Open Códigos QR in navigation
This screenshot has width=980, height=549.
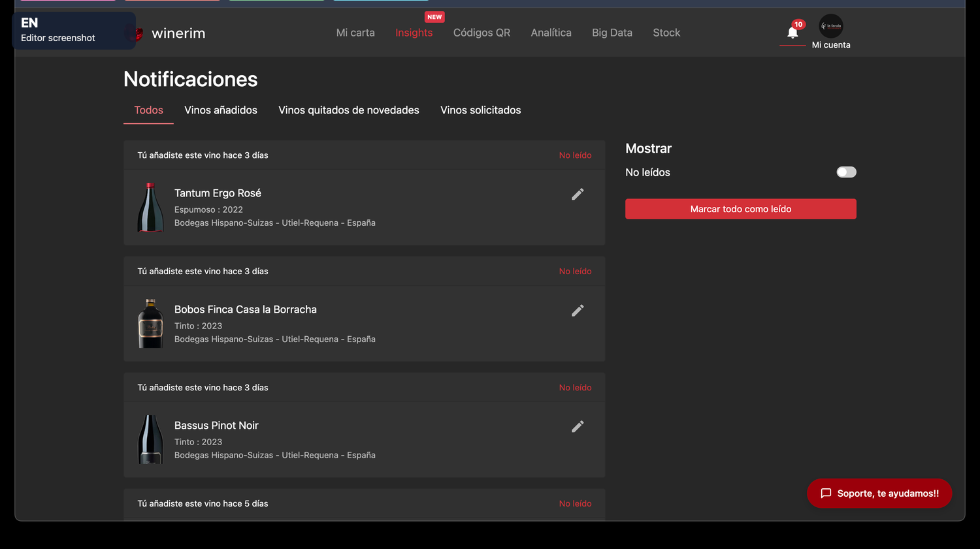(482, 33)
